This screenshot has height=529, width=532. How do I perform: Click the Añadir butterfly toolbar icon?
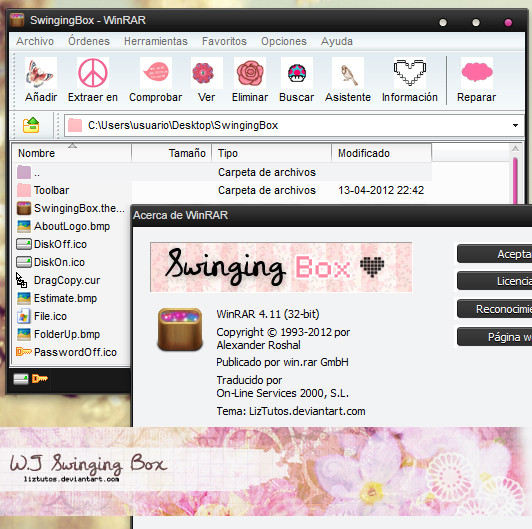(x=41, y=73)
